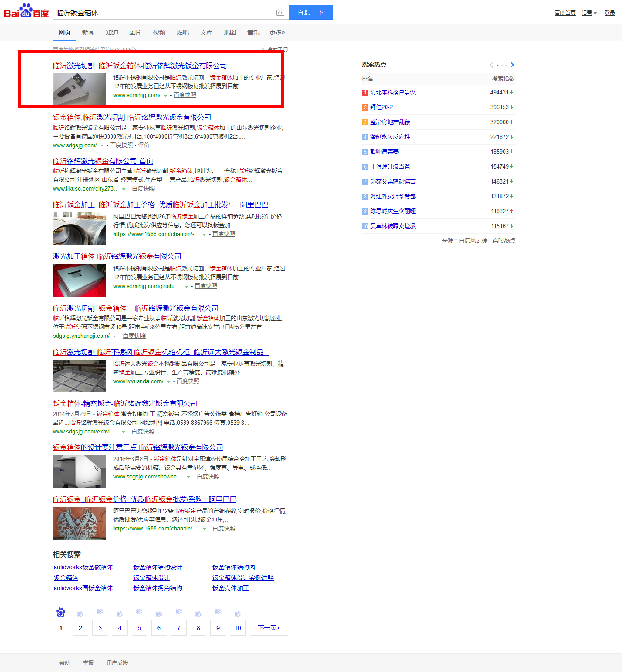Click the Baidu logo
The image size is (622, 672).
tap(26, 11)
